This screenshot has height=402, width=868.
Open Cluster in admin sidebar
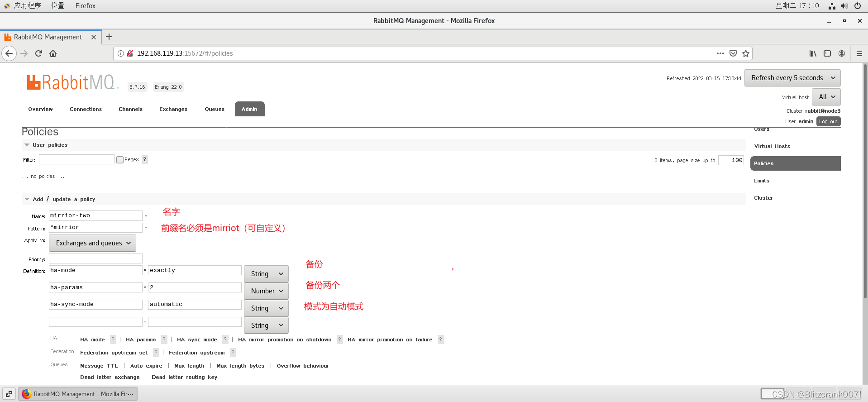click(x=763, y=198)
